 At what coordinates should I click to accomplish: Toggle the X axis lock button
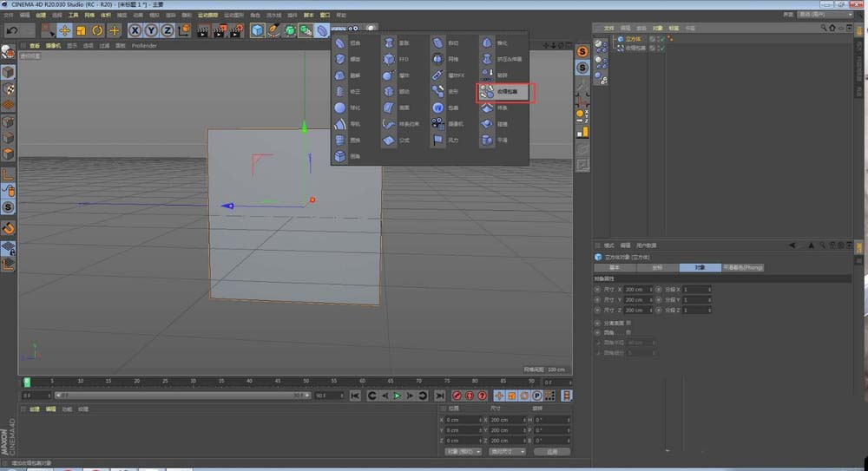click(135, 30)
